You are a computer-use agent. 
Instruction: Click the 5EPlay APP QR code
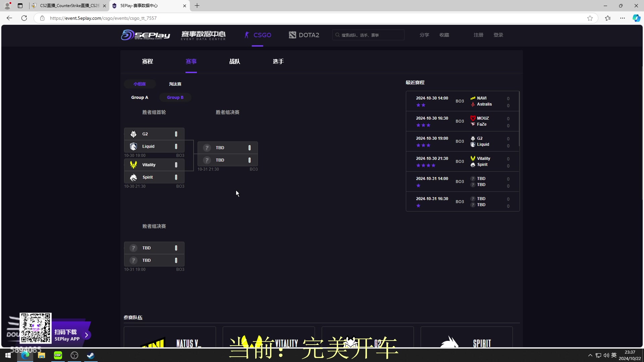click(36, 328)
